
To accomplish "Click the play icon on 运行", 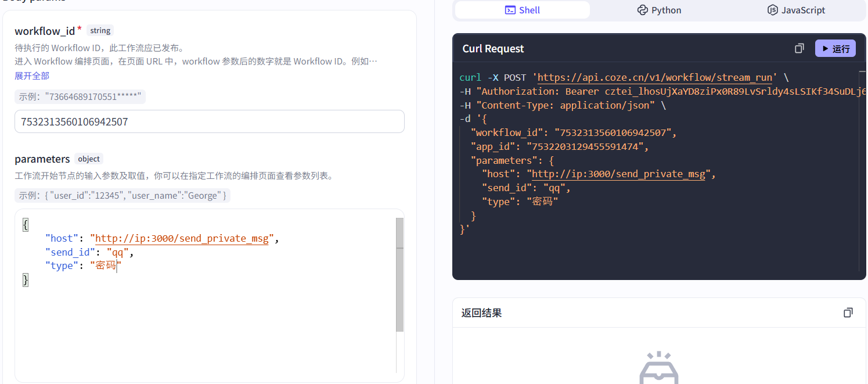I will point(825,49).
